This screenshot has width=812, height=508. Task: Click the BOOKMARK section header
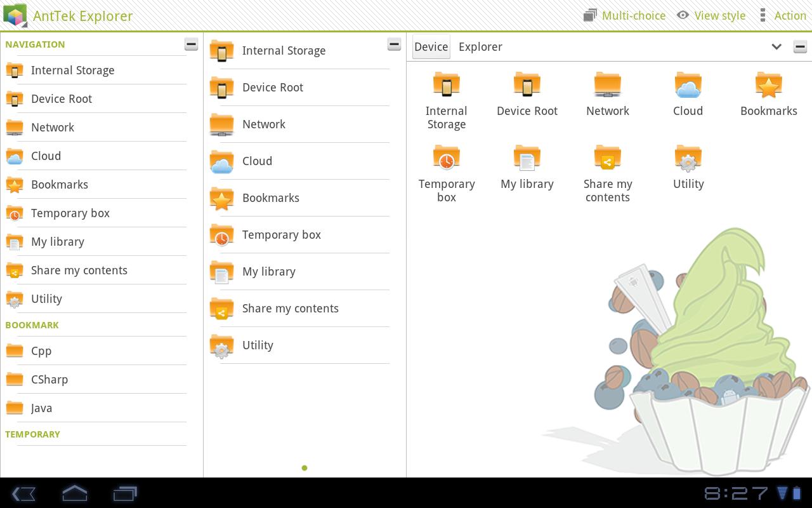coord(32,325)
